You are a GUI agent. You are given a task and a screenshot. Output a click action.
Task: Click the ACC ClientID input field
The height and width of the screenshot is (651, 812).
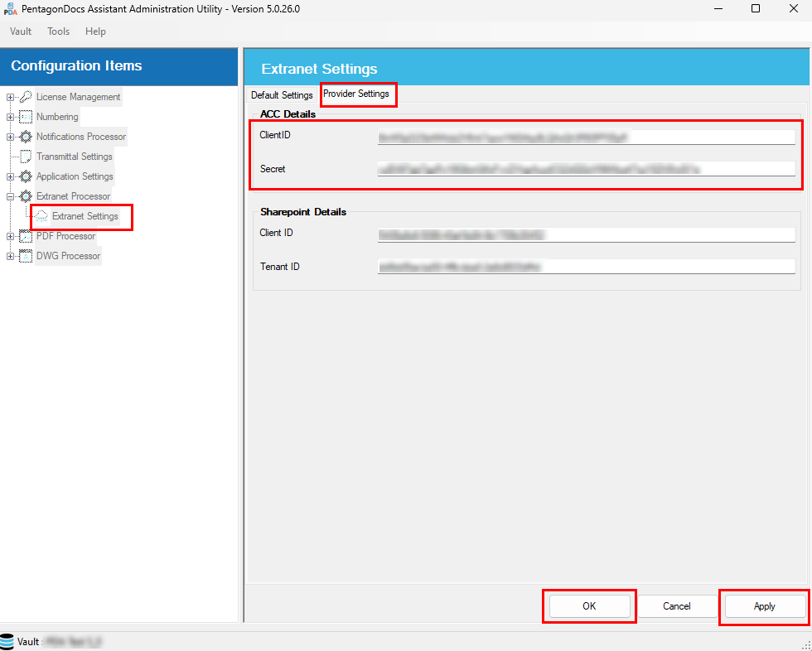click(x=586, y=137)
